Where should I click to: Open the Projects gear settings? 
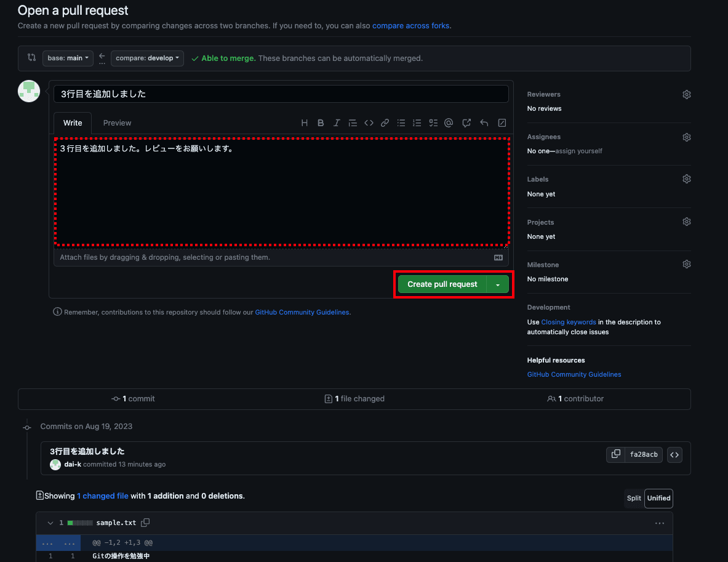pyautogui.click(x=687, y=222)
